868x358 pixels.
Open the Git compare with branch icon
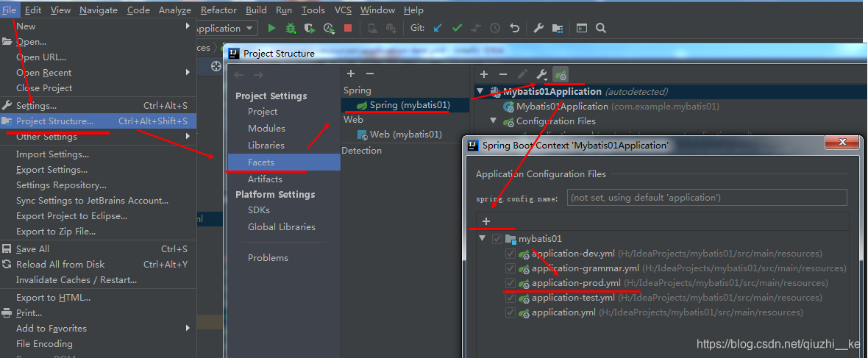[475, 28]
